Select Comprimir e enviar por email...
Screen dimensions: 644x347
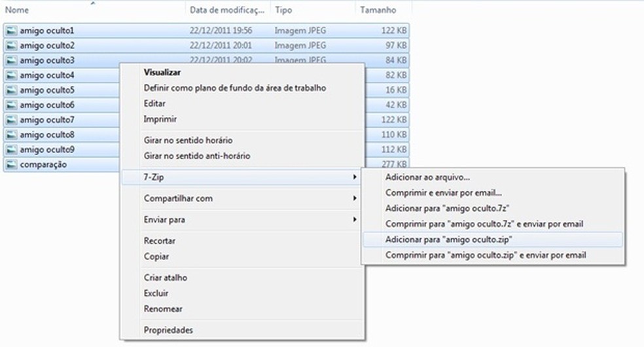click(444, 193)
